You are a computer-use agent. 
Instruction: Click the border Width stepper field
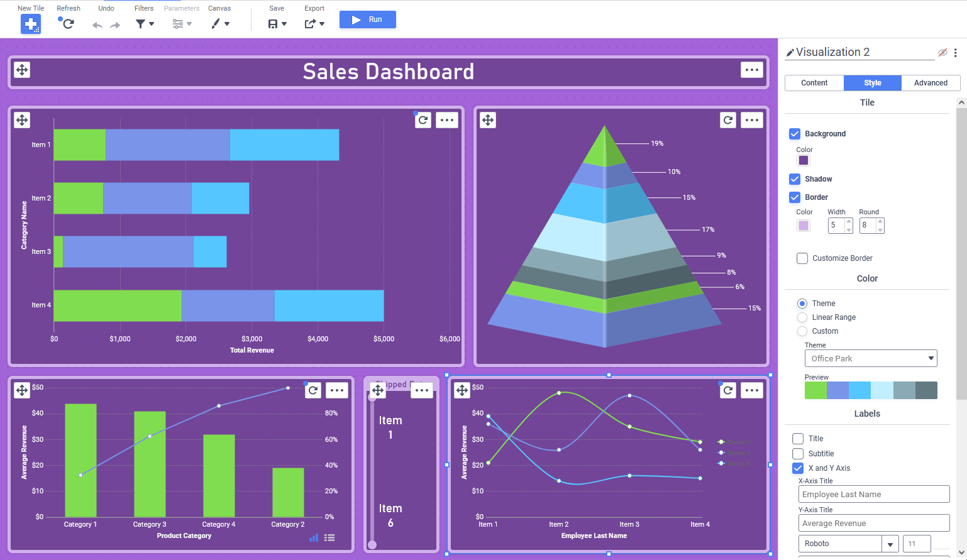[x=840, y=225]
